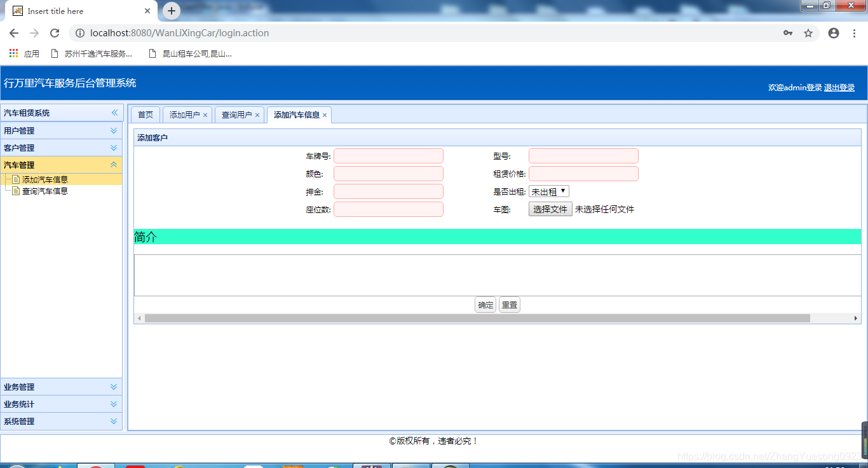View site information icon in address bar
The width and height of the screenshot is (868, 468).
tap(80, 33)
